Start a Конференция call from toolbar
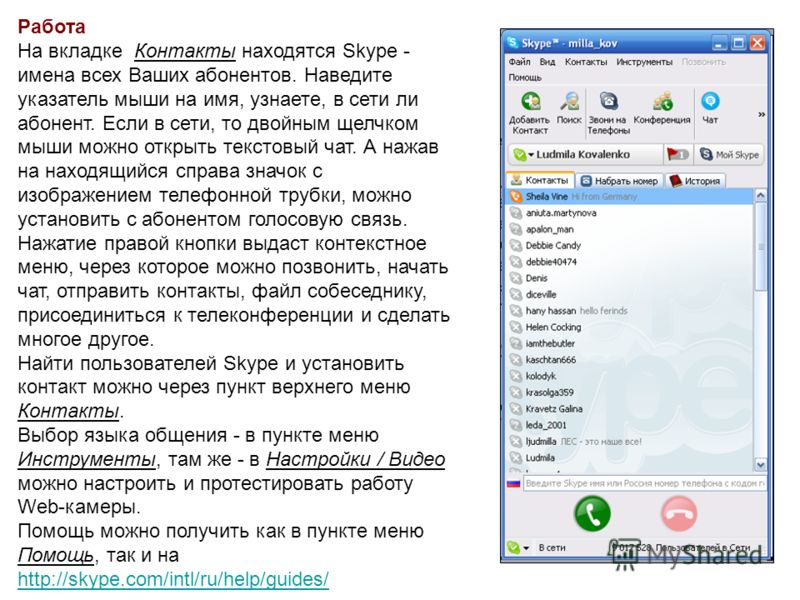The height and width of the screenshot is (600, 800). click(662, 108)
